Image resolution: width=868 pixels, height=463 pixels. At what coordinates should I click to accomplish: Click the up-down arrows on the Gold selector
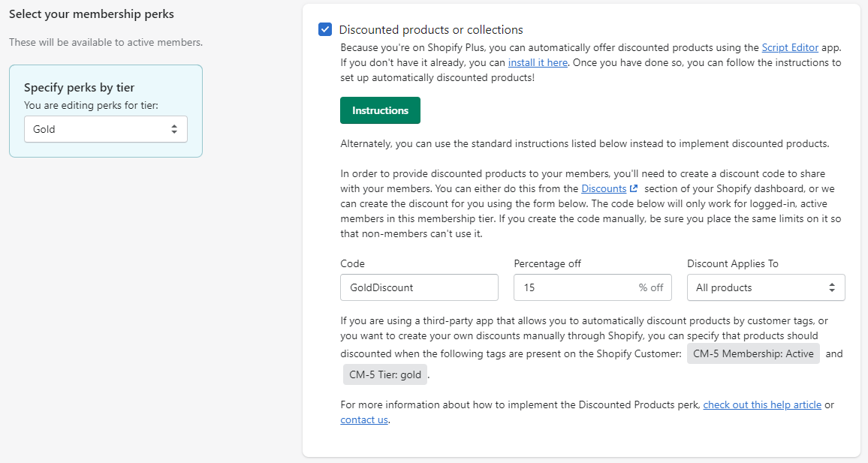(x=174, y=129)
